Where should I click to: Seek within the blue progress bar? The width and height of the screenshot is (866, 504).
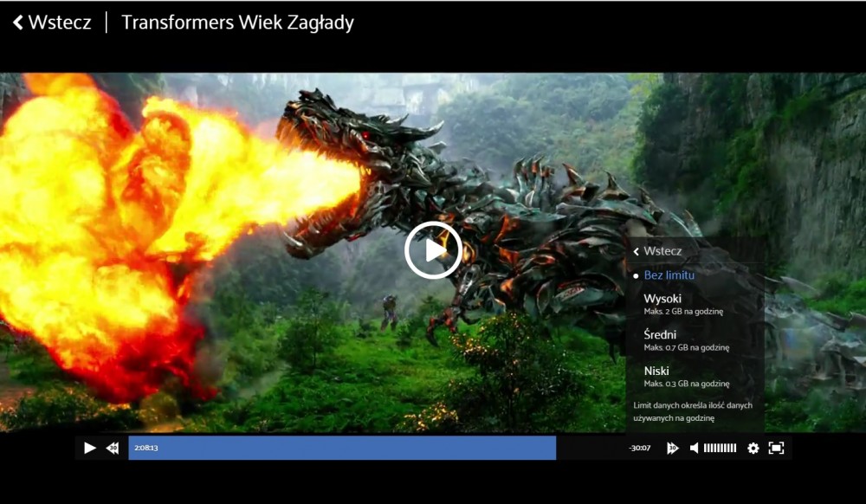346,448
